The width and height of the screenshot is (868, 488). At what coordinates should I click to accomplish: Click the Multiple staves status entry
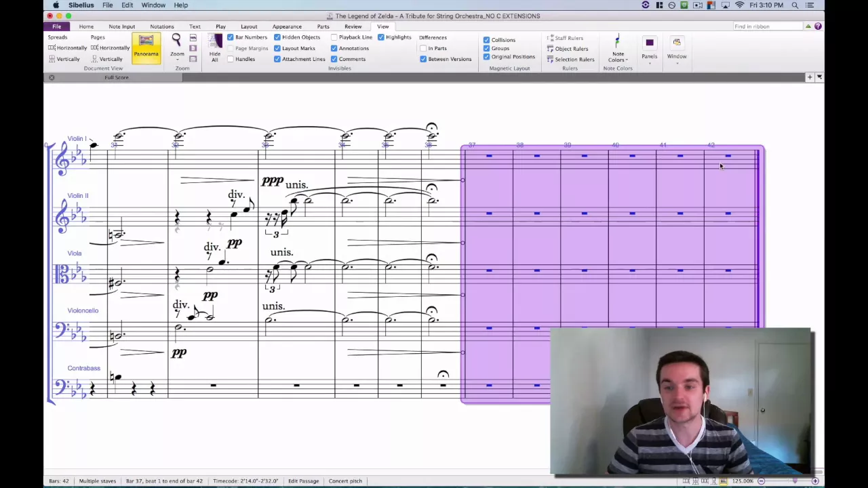[x=98, y=481]
